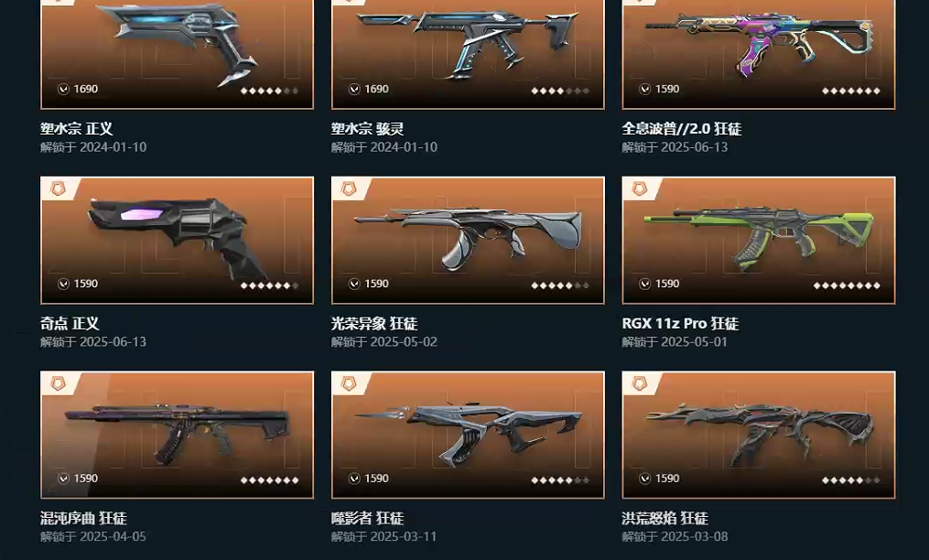The height and width of the screenshot is (560, 929).
Task: Click the VP price icon on RGX 11z Pro card
Action: (x=645, y=284)
